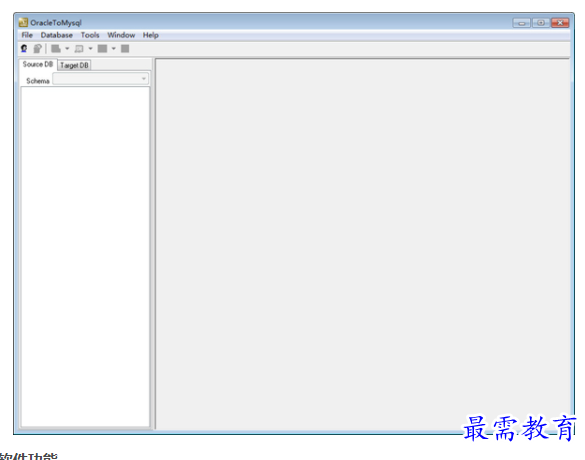Open the second toolbar dropdown arrow

90,48
